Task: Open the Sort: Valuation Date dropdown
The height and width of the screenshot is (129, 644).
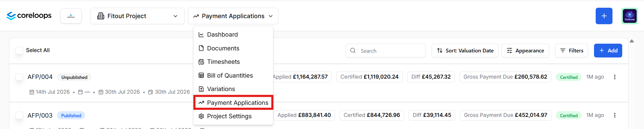Action: click(465, 51)
